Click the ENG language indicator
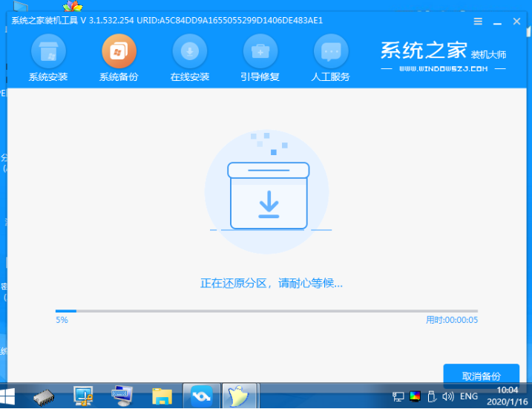 pyautogui.click(x=469, y=396)
